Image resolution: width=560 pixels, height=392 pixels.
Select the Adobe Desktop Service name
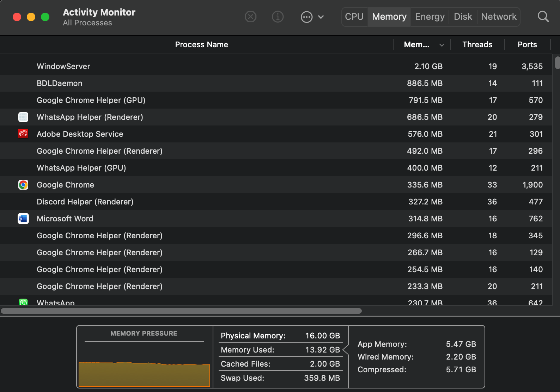click(80, 134)
